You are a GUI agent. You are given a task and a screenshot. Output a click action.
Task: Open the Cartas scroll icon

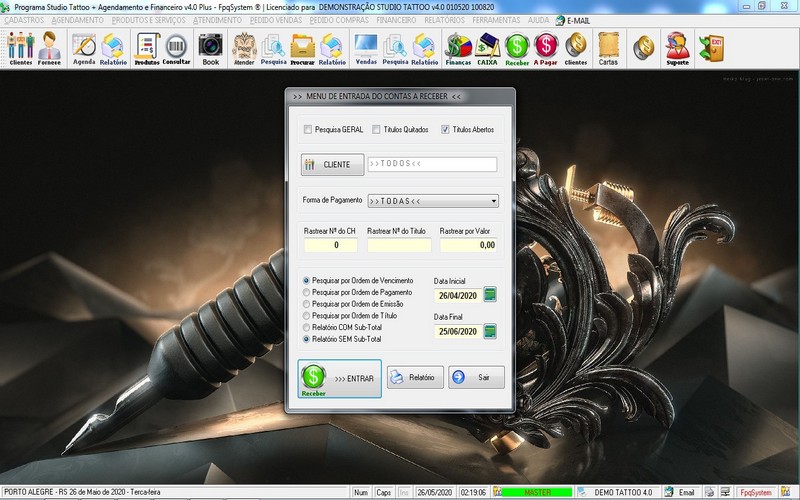click(608, 48)
